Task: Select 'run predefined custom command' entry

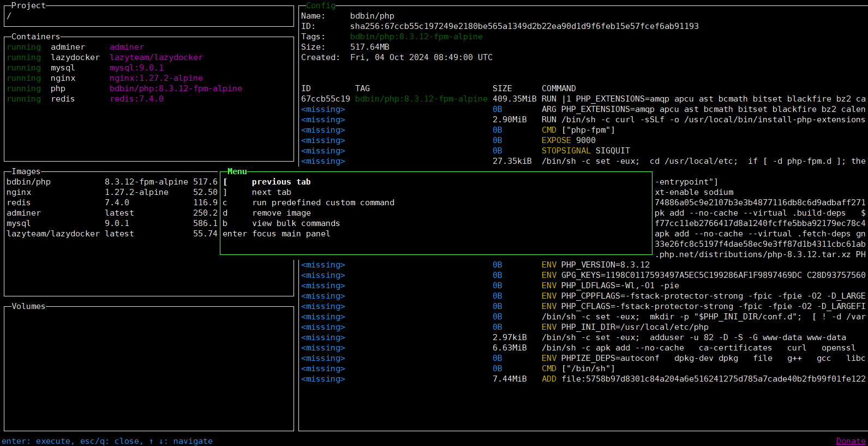Action: 436,203
